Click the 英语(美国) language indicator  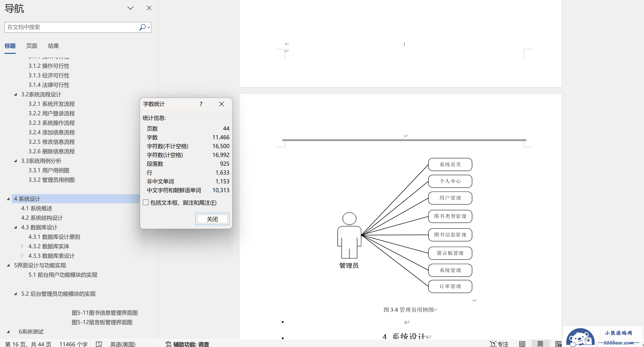[x=123, y=344]
